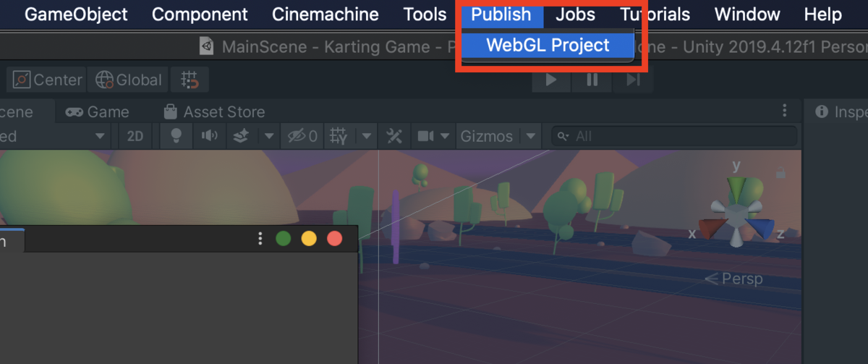The height and width of the screenshot is (364, 868).
Task: Switch Persp projection label
Action: [x=734, y=279]
